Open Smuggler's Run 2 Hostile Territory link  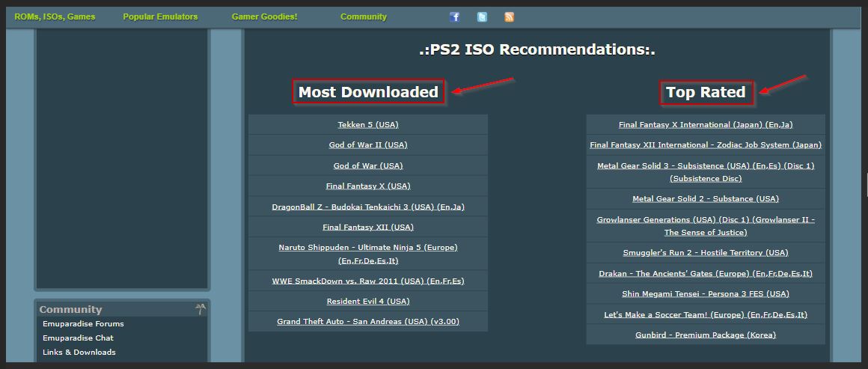pyautogui.click(x=706, y=253)
